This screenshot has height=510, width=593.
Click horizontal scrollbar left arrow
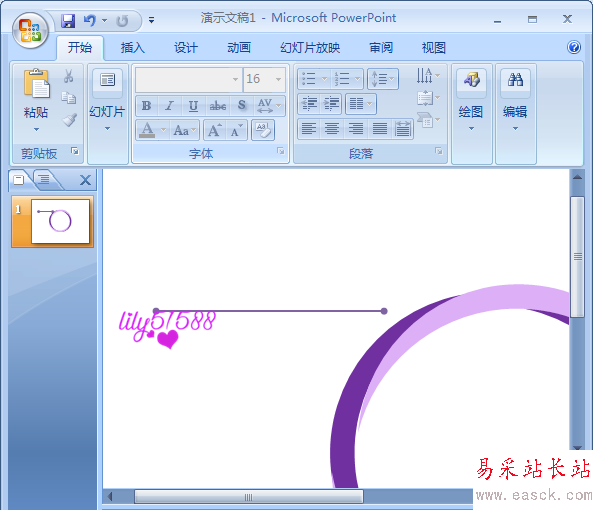[x=110, y=497]
